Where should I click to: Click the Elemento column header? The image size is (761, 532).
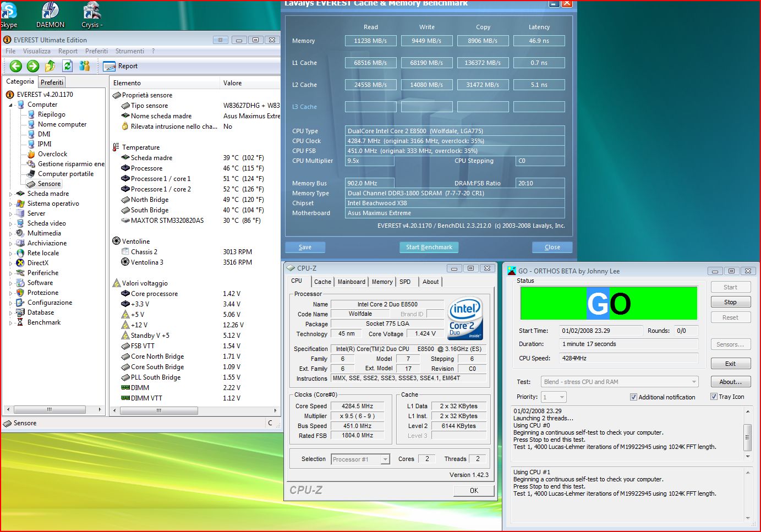click(165, 83)
